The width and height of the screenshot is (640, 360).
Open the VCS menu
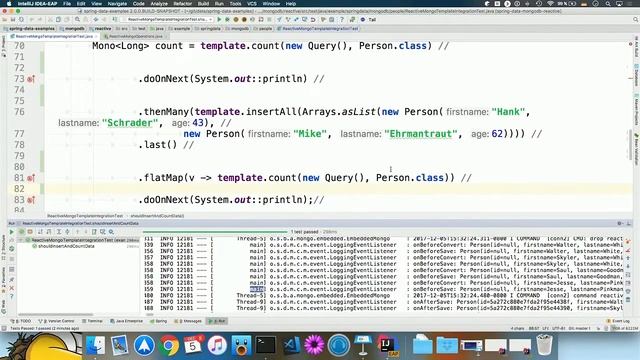(x=252, y=3)
